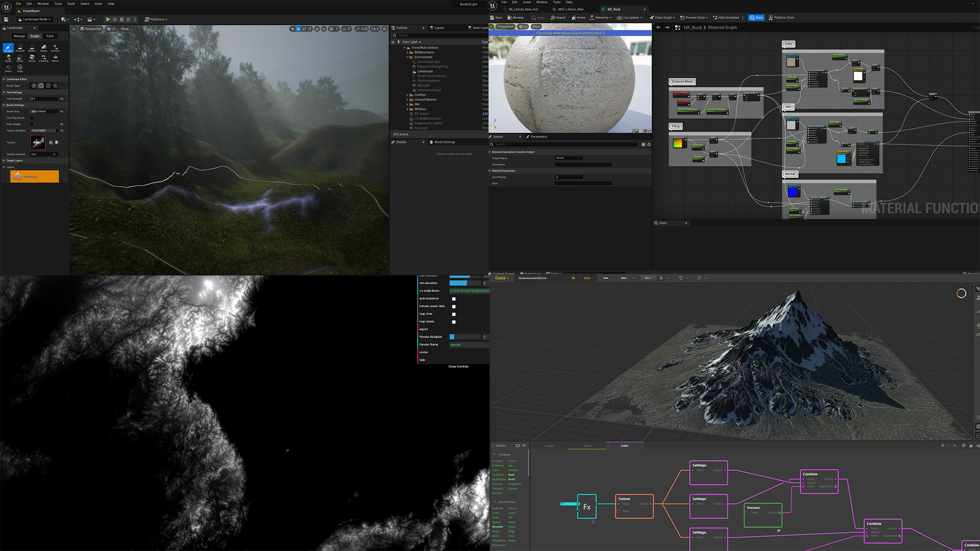Click the green Play in editor button
The image size is (980, 551).
pos(108,19)
